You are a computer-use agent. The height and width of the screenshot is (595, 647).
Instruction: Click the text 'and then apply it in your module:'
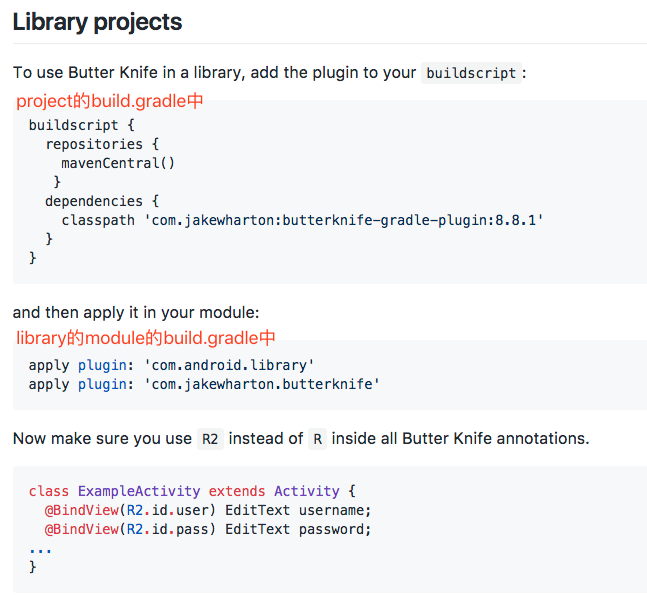click(136, 313)
